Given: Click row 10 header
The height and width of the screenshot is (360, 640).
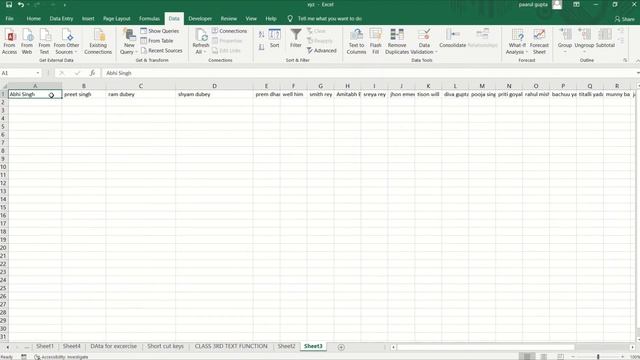Looking at the screenshot, I should [x=4, y=167].
